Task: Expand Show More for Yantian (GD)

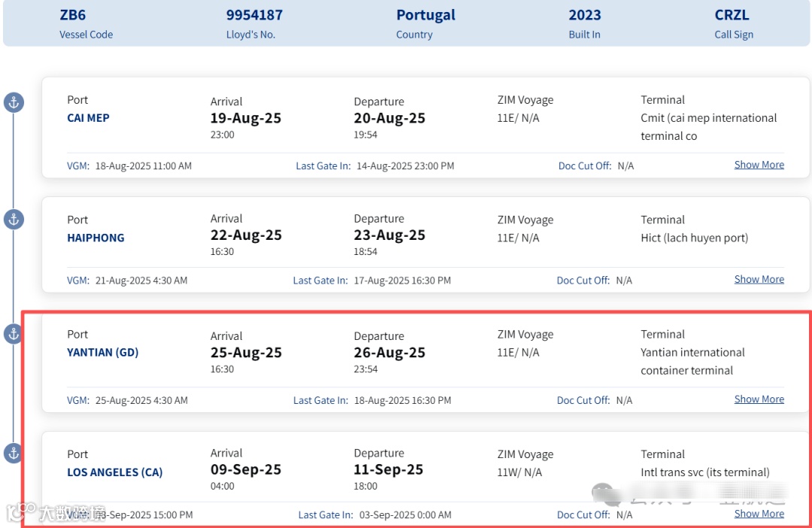Action: pos(759,399)
